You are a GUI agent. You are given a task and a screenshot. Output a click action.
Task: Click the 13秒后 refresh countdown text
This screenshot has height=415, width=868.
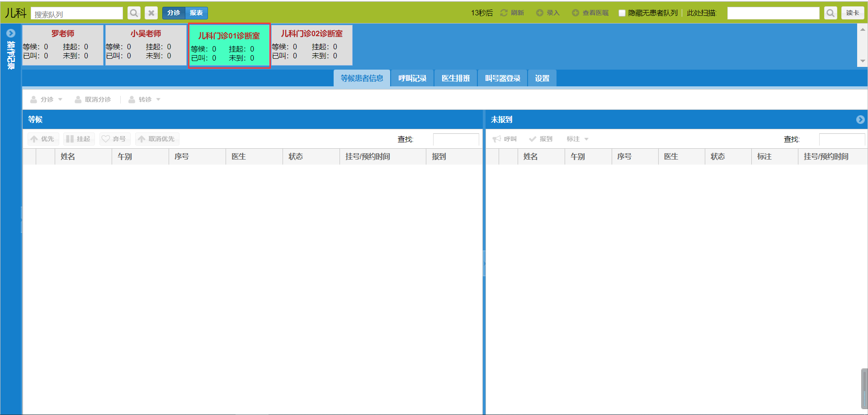482,13
